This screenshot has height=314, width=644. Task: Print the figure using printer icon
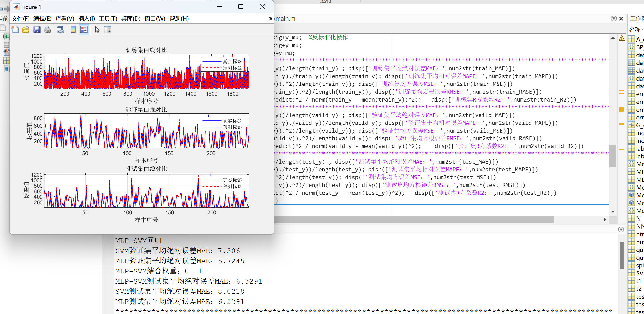47,30
